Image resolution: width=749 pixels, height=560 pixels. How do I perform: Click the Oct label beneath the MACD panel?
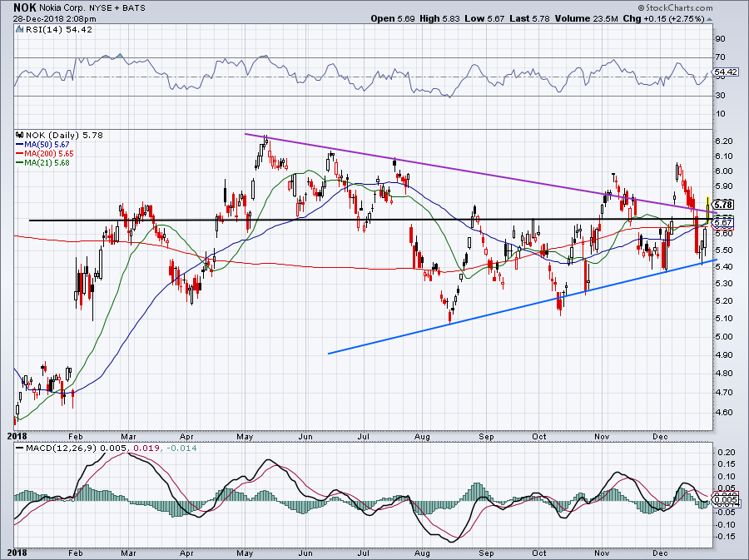[539, 553]
